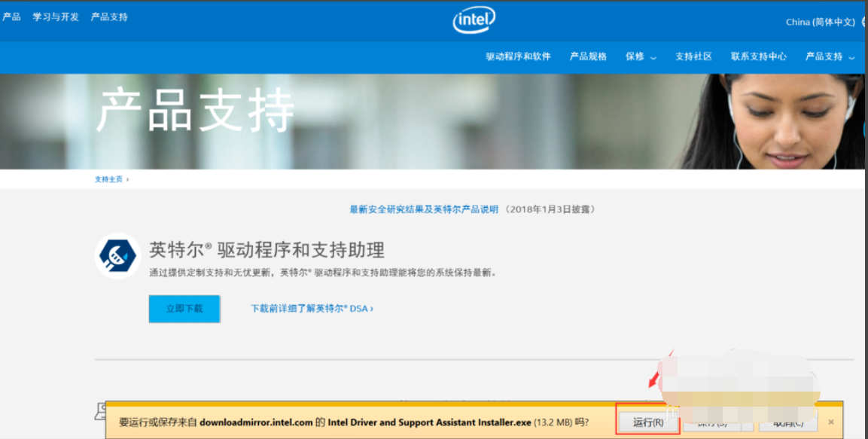868x439 pixels.
Task: Open 下载前详细了解英特尔 DSA link
Action: point(312,308)
